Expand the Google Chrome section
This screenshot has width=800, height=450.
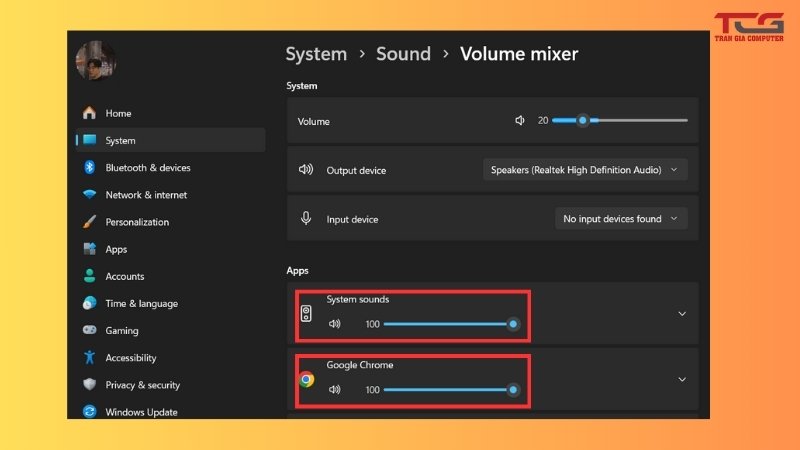click(x=682, y=379)
